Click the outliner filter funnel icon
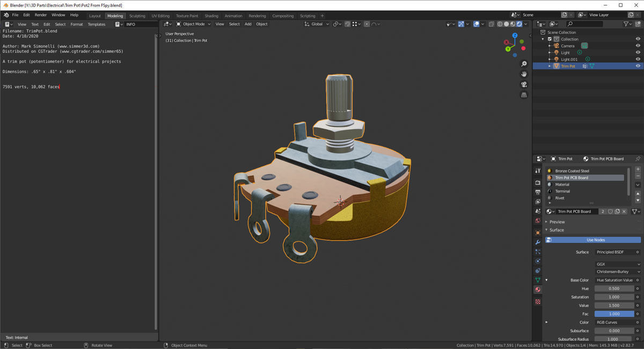644x349 pixels. pos(626,24)
